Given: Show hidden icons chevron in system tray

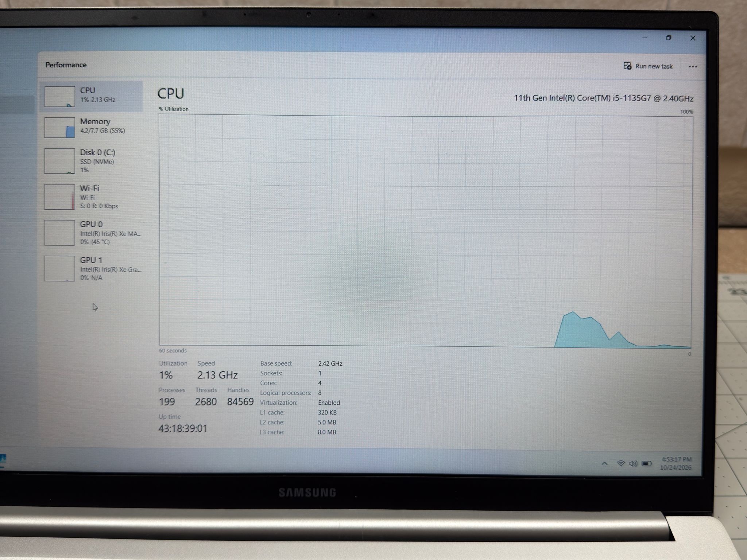Looking at the screenshot, I should pyautogui.click(x=604, y=463).
